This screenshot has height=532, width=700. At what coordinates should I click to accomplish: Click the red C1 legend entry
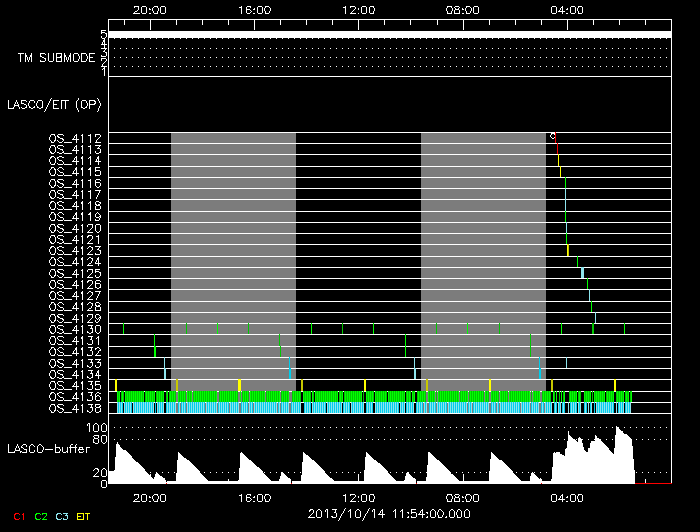click(x=19, y=517)
